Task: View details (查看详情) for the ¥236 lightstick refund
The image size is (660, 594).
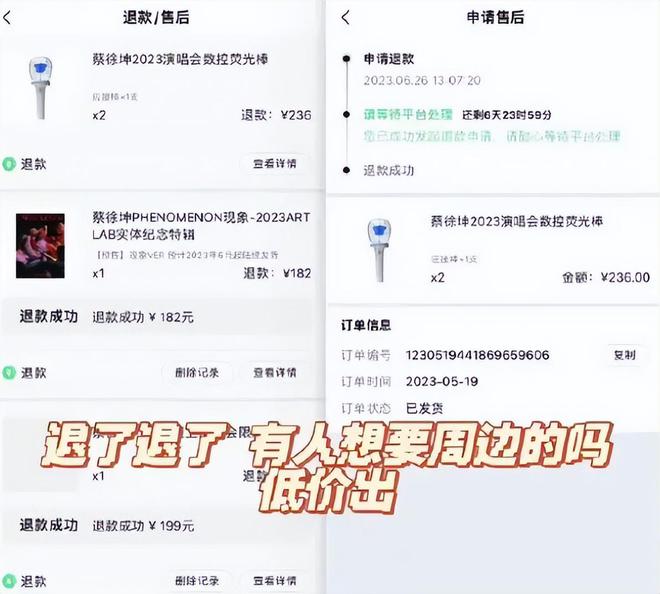Action: coord(274,163)
